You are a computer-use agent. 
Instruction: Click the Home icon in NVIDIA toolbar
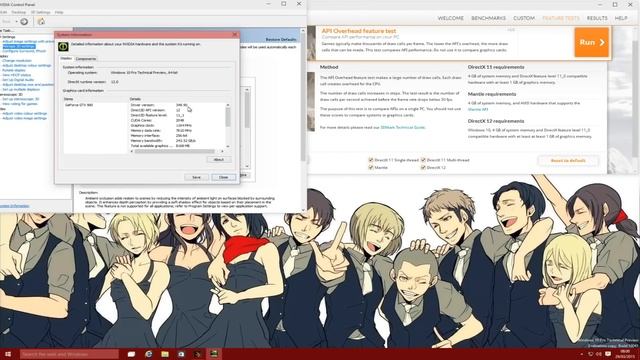click(41, 22)
